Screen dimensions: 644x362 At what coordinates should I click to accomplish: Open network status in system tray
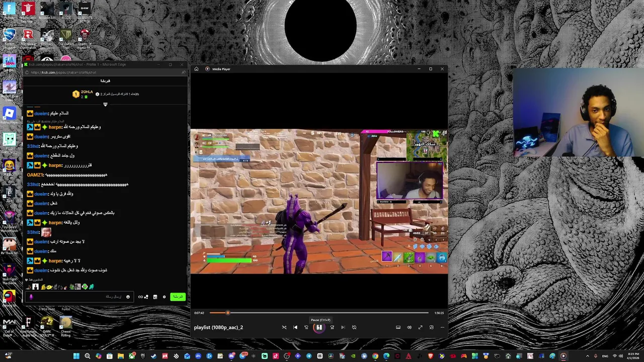click(614, 356)
